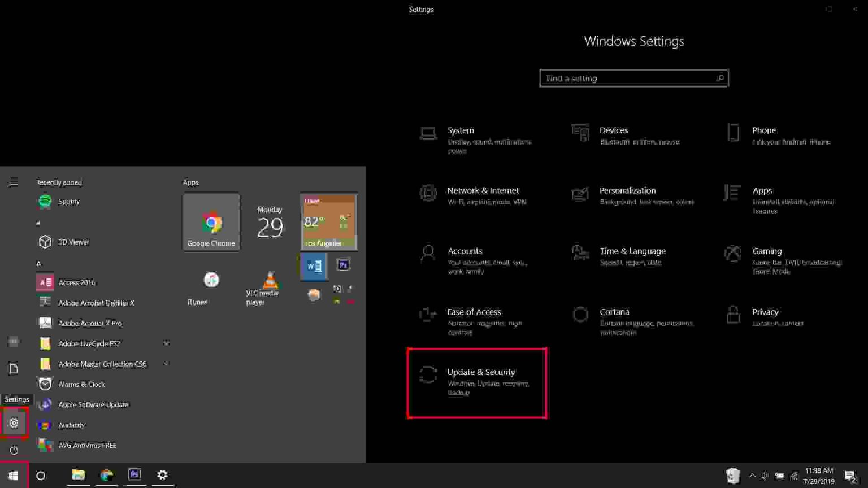Open File Explorer from taskbar

(79, 475)
